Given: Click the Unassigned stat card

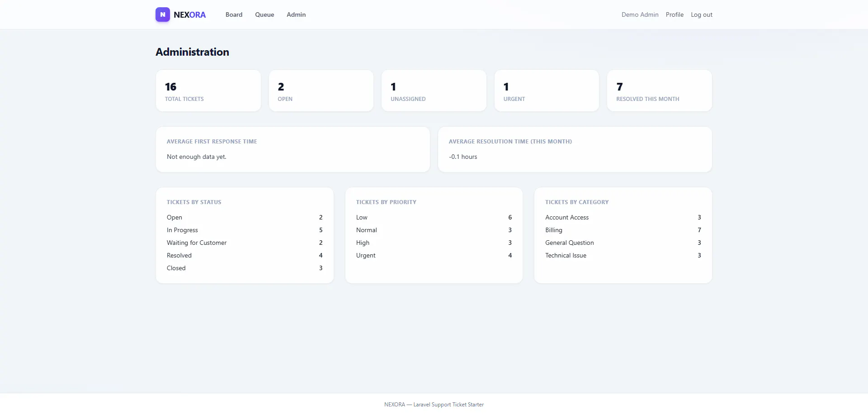Looking at the screenshot, I should pyautogui.click(x=434, y=91).
